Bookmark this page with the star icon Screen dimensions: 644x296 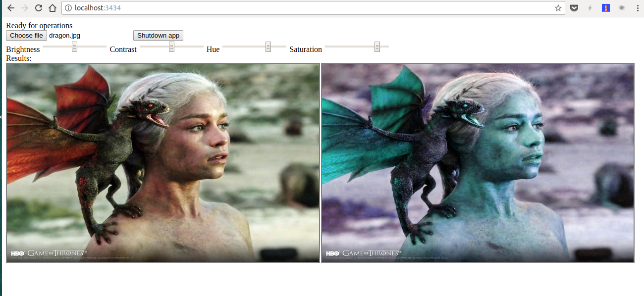click(558, 8)
